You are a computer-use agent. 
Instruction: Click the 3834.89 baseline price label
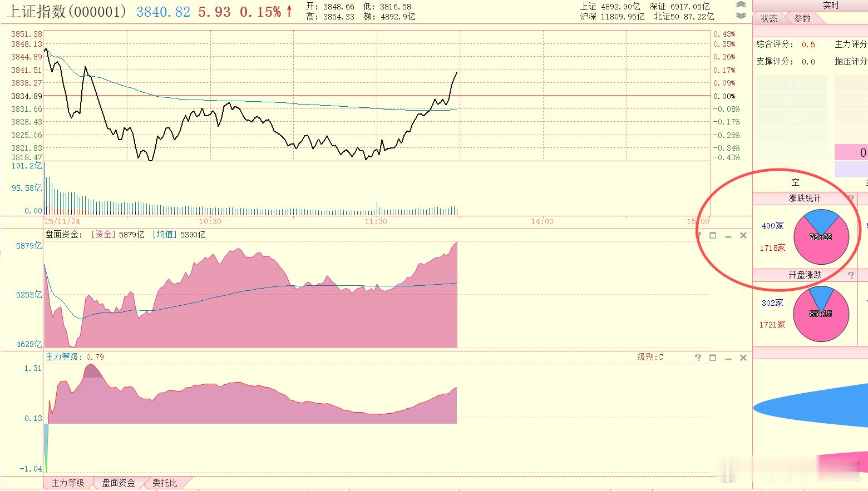26,96
